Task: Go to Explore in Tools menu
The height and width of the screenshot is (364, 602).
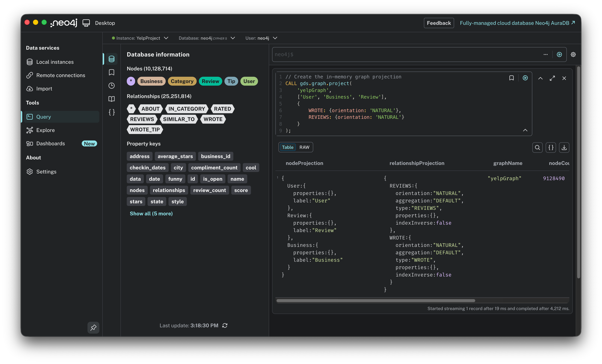Action: (45, 130)
